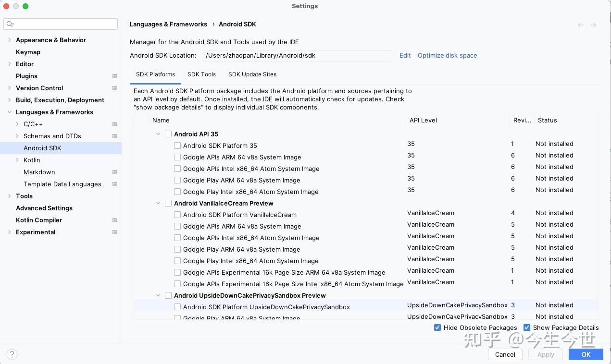
Task: Disable Show Package Details
Action: point(527,328)
